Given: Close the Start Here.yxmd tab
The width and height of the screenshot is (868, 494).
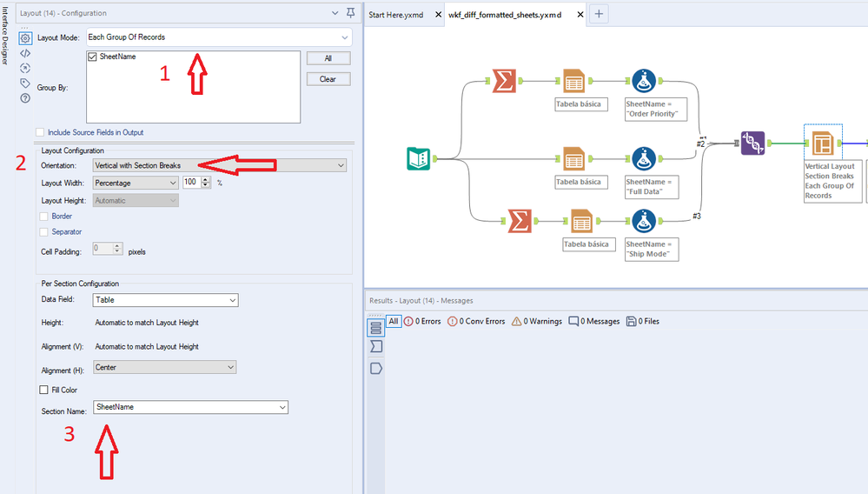Looking at the screenshot, I should (438, 15).
